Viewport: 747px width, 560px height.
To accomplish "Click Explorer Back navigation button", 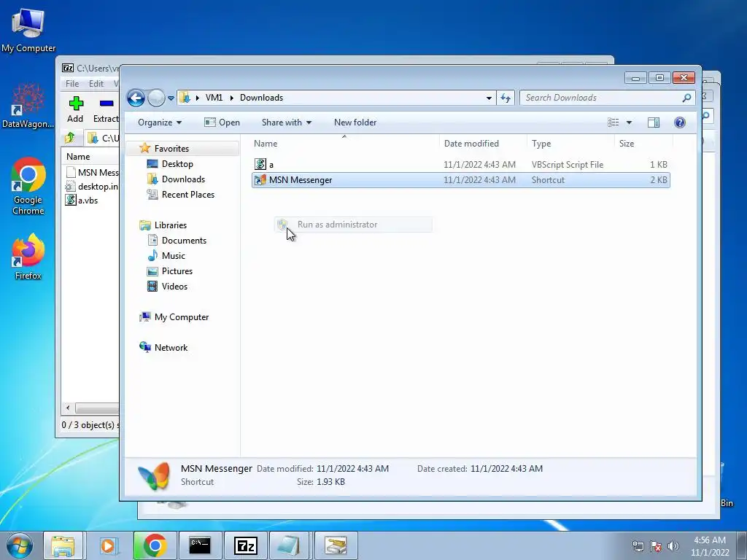I will [x=136, y=98].
